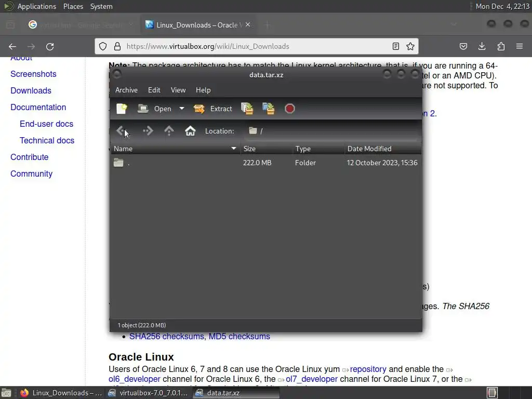This screenshot has height=399, width=532.
Task: Go back in archive location history
Action: 121,130
